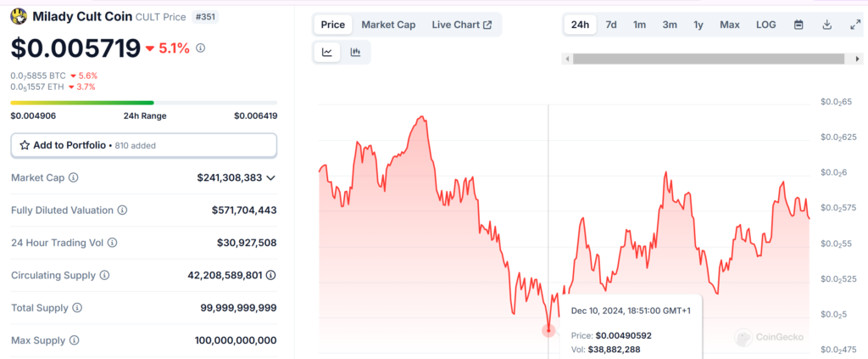This screenshot has height=359, width=868.
Task: Select the line chart view icon
Action: pyautogui.click(x=327, y=53)
